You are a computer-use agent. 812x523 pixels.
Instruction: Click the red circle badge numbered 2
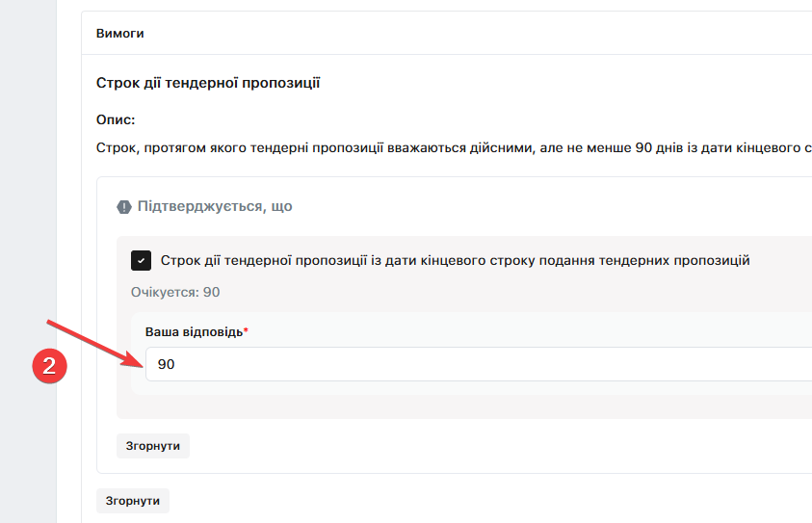click(49, 365)
